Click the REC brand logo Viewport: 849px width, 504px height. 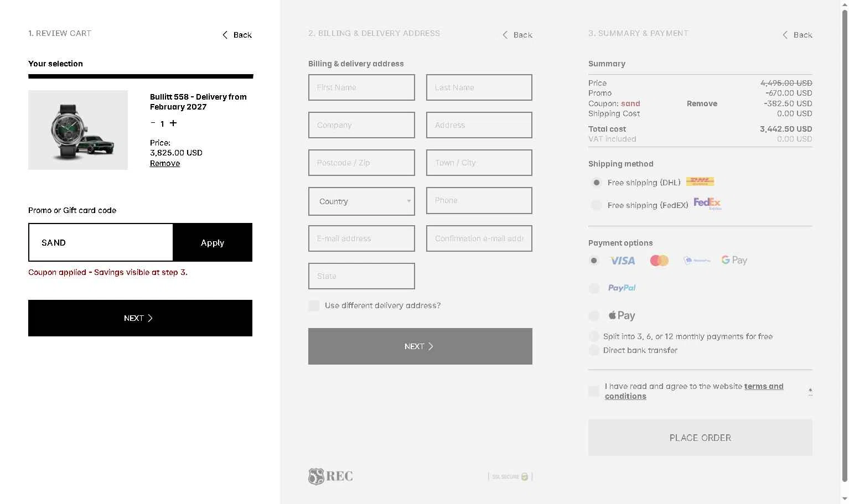point(330,476)
